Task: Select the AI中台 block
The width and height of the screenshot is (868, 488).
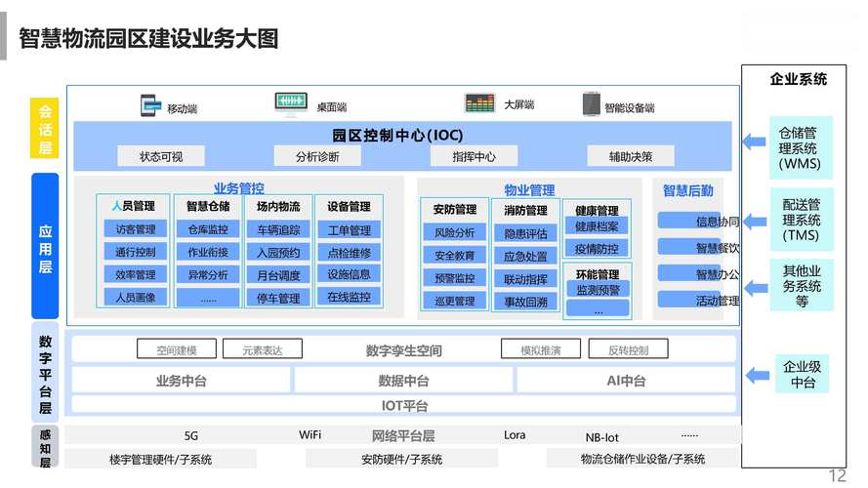Action: 626,381
